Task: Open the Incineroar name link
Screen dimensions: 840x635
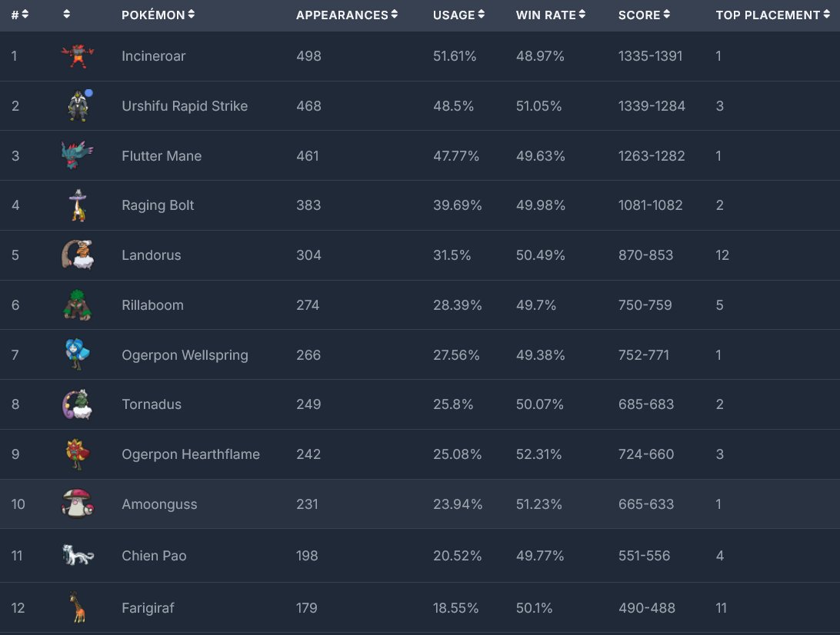Action: (x=154, y=55)
